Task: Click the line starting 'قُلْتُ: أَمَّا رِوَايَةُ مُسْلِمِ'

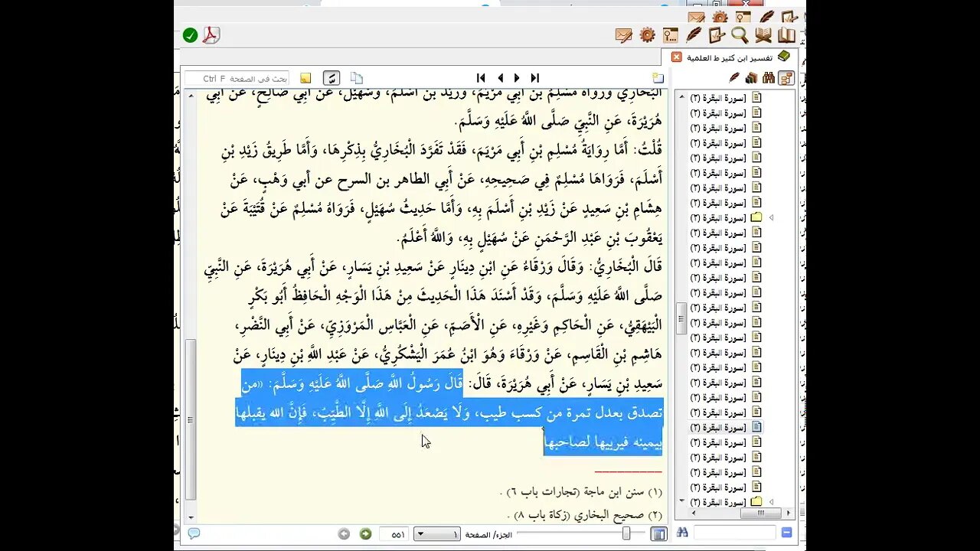Action: tap(442, 151)
